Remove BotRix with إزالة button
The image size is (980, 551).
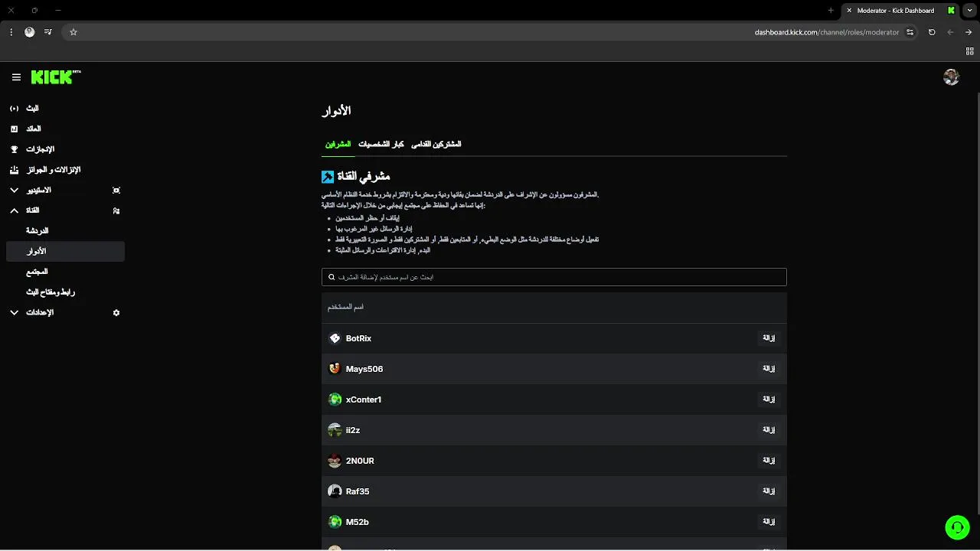point(769,338)
